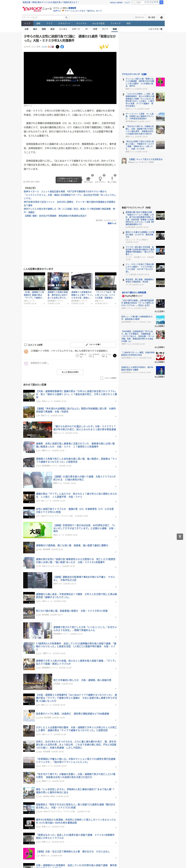Click the うーん reaction on comment
186x868 pixels.
click(x=104, y=355)
